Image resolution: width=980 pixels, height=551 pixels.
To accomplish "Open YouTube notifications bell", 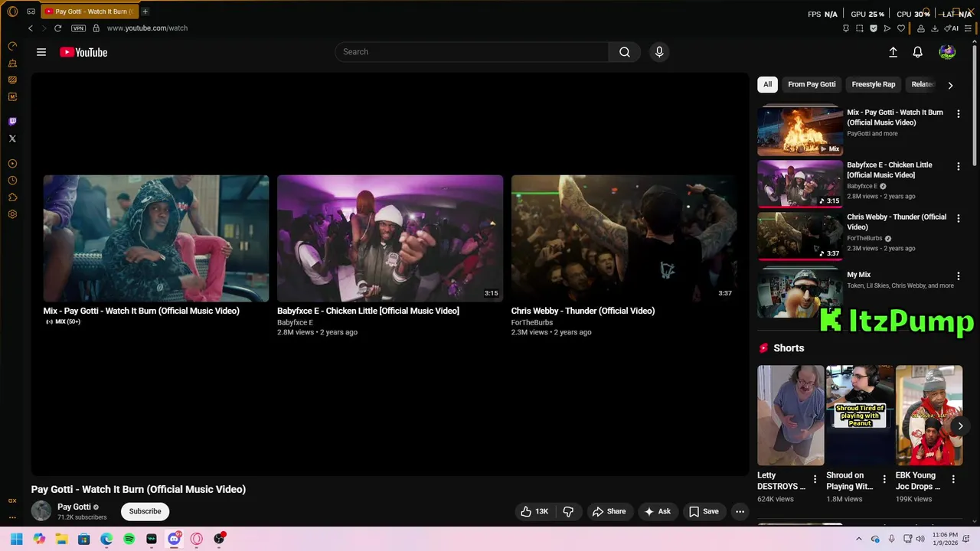I will [917, 52].
